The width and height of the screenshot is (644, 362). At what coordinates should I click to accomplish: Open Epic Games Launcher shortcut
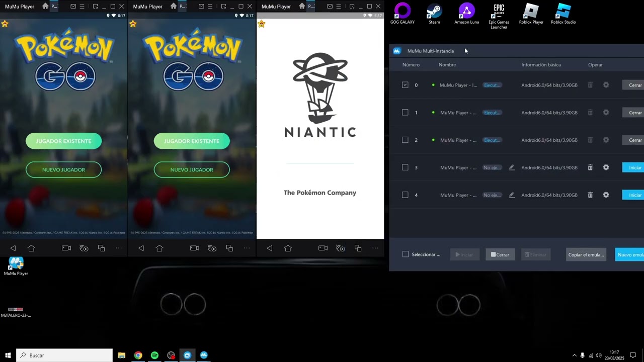click(x=499, y=16)
